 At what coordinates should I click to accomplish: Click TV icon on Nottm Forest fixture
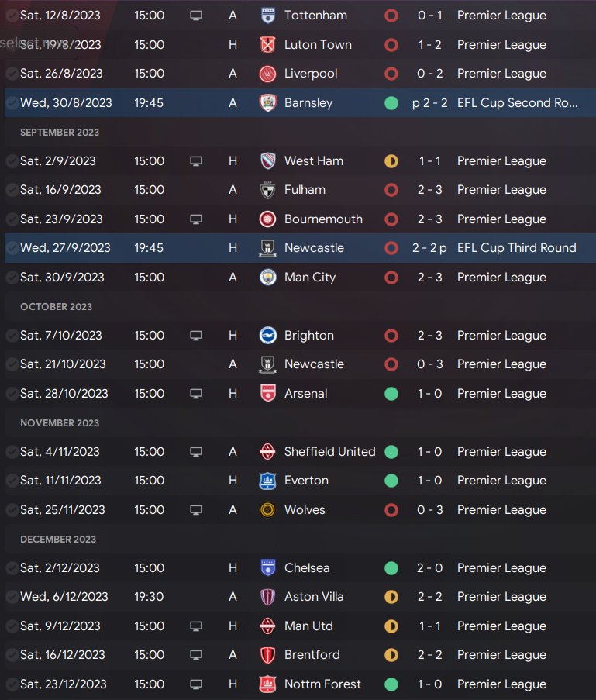coord(196,684)
